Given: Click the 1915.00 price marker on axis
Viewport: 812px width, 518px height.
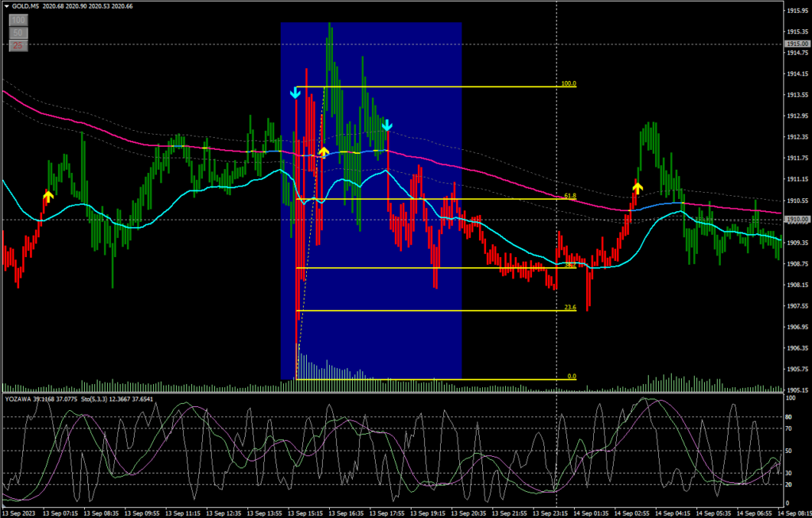Looking at the screenshot, I should click(x=795, y=44).
